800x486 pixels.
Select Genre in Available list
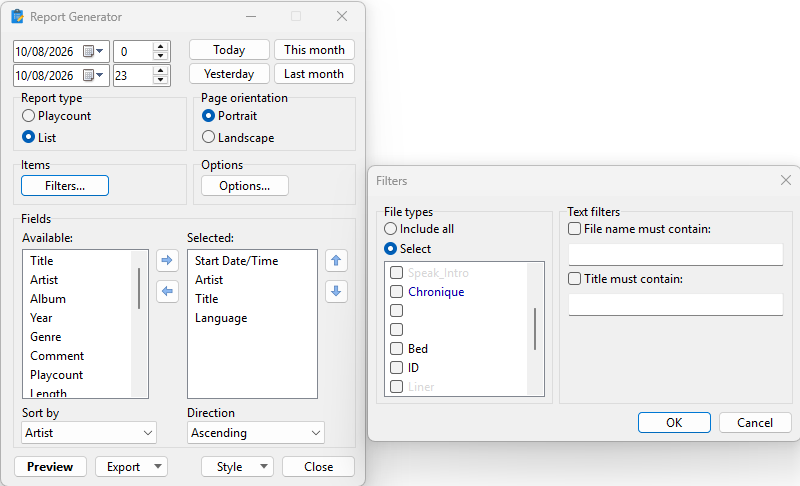click(x=45, y=337)
